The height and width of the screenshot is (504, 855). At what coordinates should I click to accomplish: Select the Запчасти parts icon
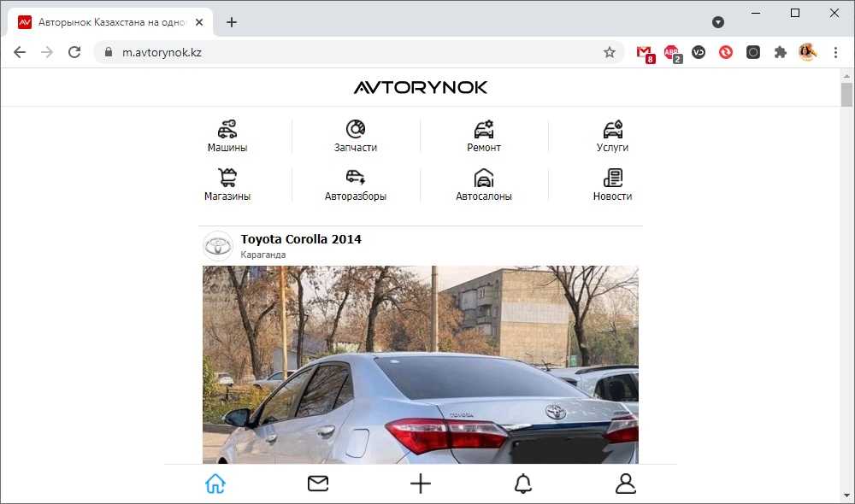(x=356, y=130)
